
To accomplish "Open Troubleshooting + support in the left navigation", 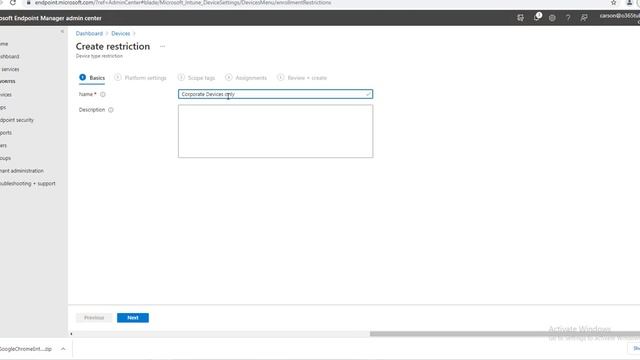I will [27, 184].
